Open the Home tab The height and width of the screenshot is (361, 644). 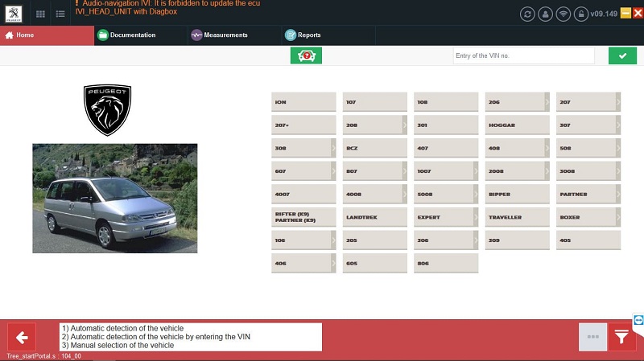47,35
